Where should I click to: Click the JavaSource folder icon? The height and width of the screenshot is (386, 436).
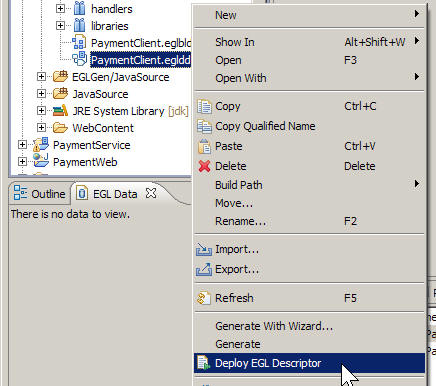60,94
